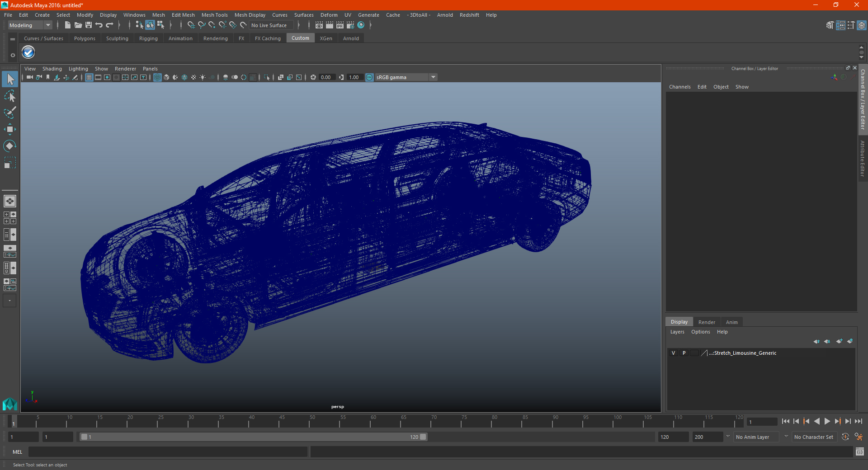Switch to the Render layer tab
868x470 pixels.
[x=707, y=322]
